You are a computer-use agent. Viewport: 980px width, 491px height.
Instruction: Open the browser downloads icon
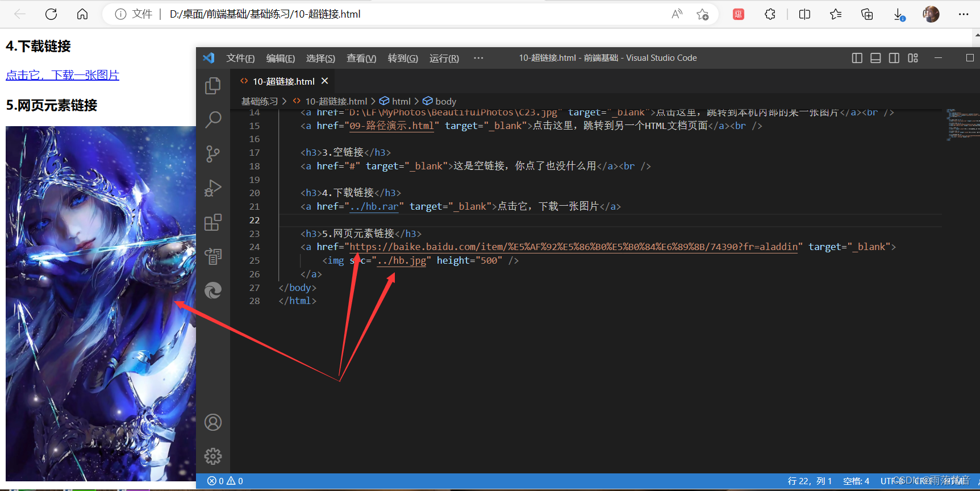pos(899,14)
